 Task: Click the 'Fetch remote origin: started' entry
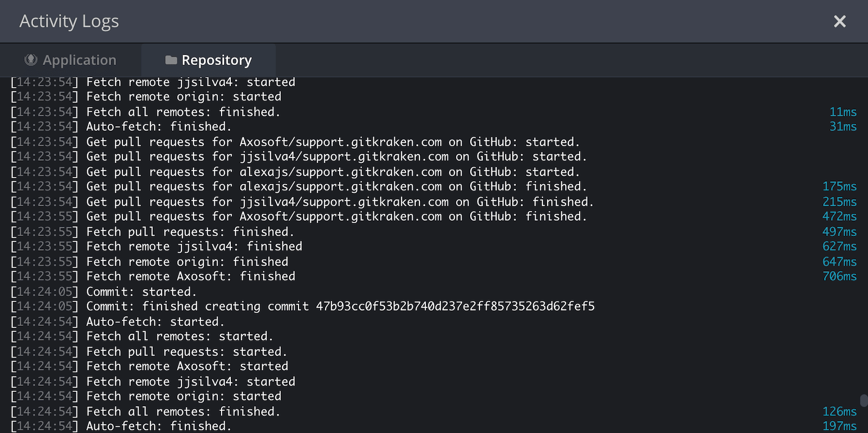146,96
